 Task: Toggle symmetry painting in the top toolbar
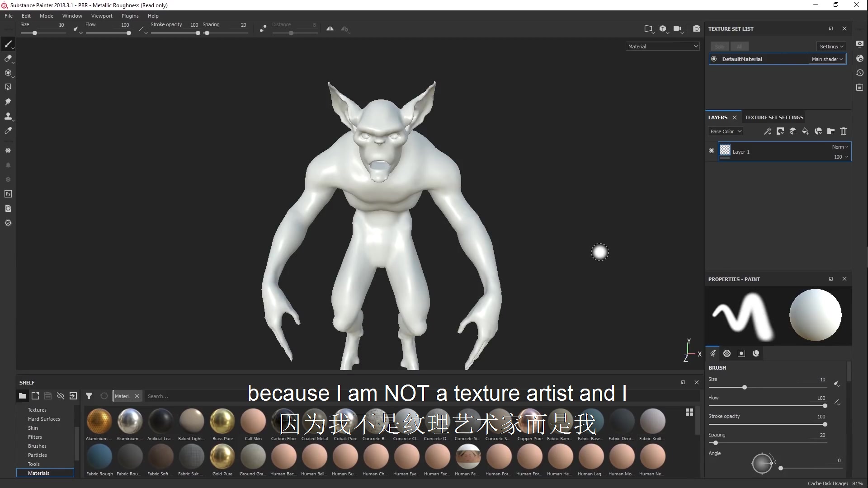[x=330, y=28]
